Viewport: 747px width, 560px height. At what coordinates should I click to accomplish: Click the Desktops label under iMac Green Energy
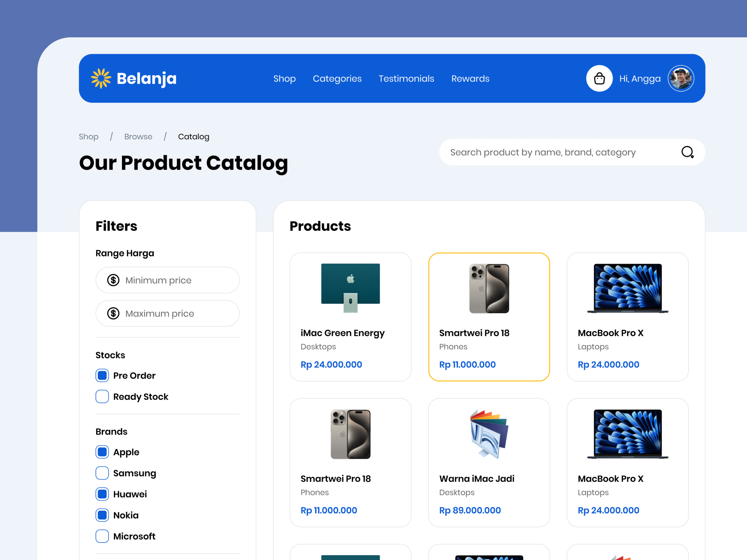click(318, 347)
